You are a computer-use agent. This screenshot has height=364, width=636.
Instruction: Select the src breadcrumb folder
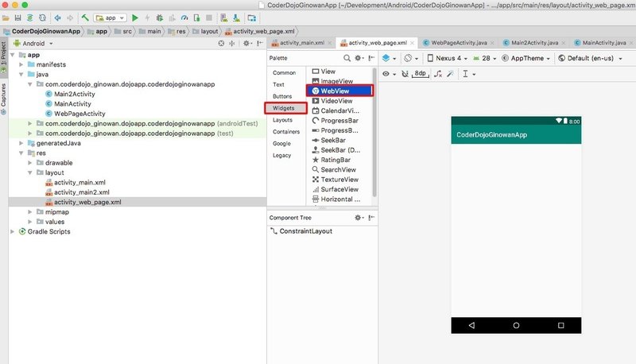point(123,31)
